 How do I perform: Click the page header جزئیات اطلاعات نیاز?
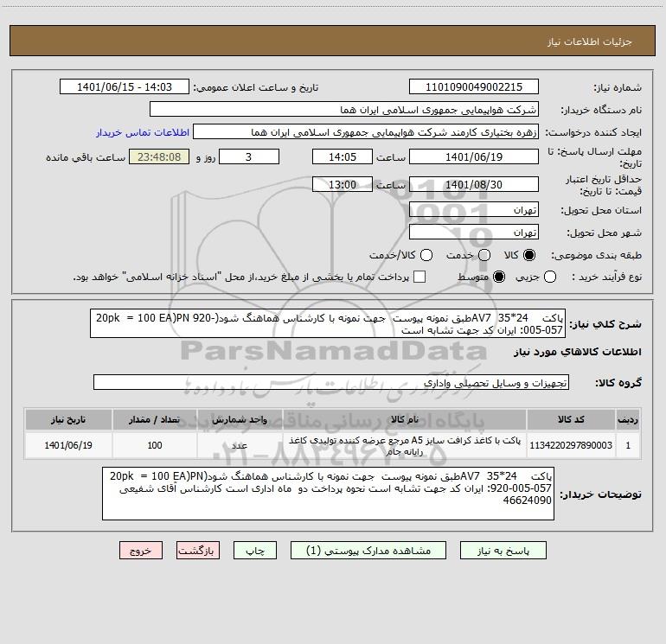pyautogui.click(x=589, y=41)
